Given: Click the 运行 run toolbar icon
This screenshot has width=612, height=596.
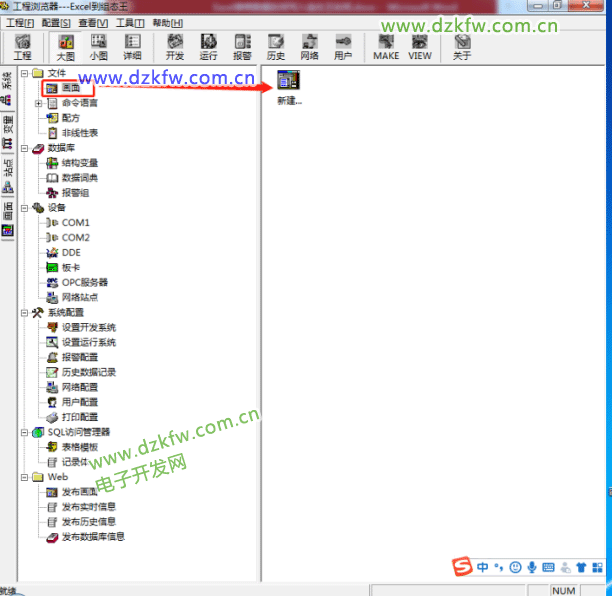Looking at the screenshot, I should click(x=209, y=47).
